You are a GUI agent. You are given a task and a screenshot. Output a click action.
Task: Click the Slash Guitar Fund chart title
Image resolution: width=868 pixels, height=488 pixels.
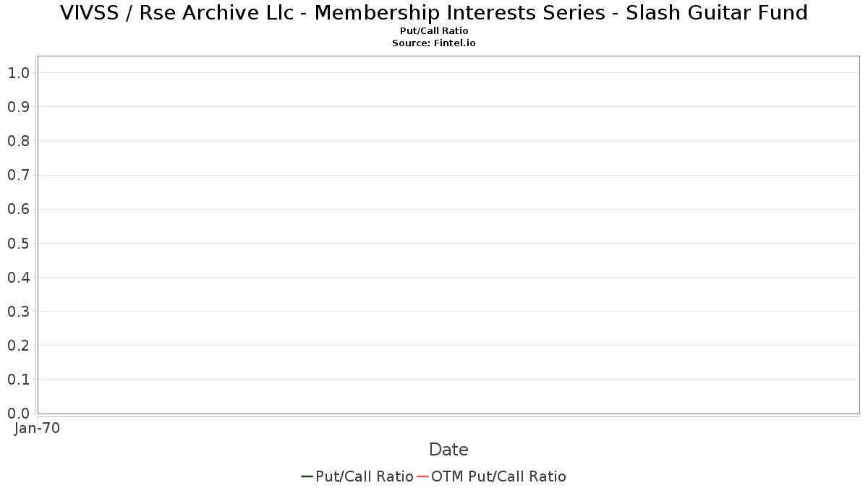click(434, 12)
